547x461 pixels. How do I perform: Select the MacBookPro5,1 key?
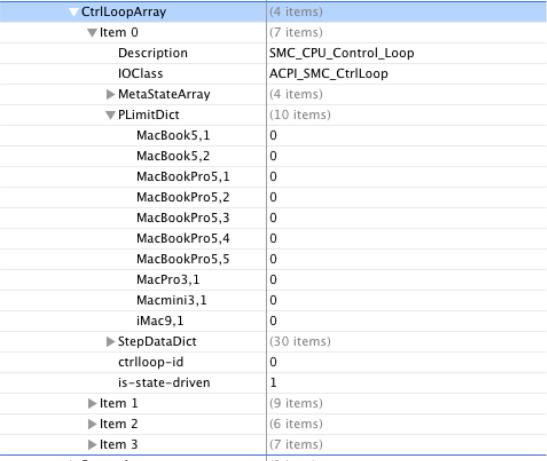click(x=183, y=177)
